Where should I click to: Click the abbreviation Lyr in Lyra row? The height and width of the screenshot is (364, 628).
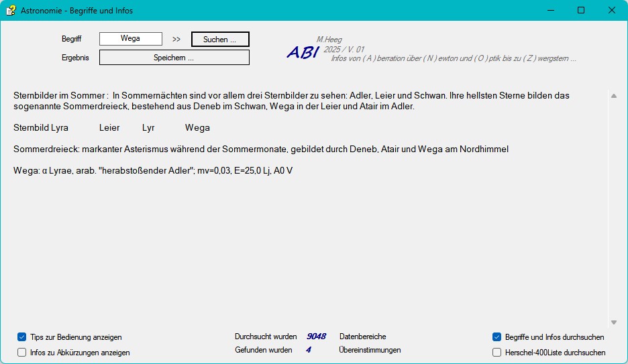coord(148,127)
